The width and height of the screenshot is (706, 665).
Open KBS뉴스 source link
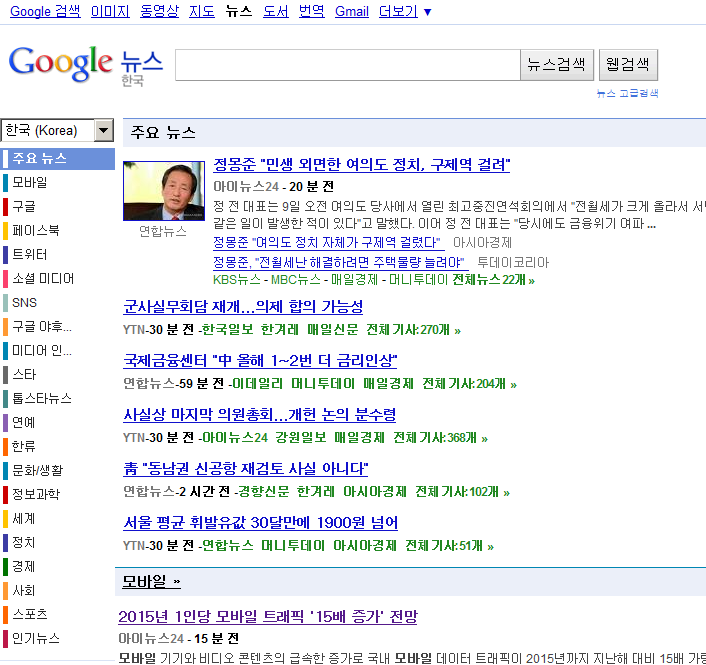pyautogui.click(x=237, y=280)
